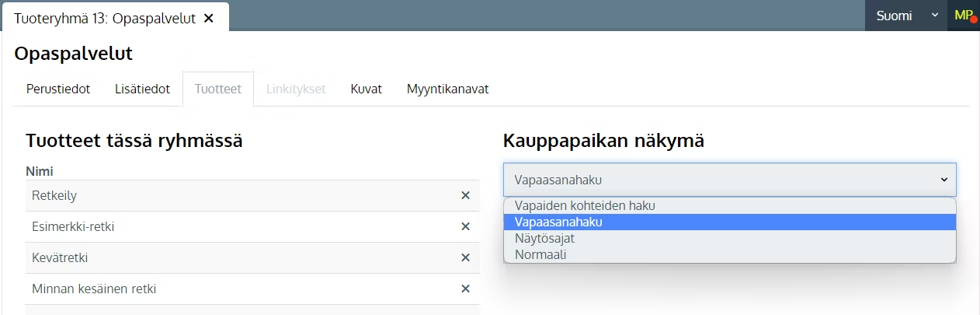
Task: Open the MP user avatar menu
Action: [x=964, y=16]
